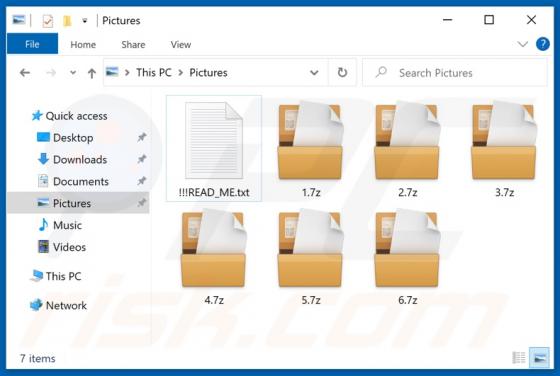Screen dimensions: 560x376
Task: Expand the address bar history dropdown
Action: (x=314, y=73)
